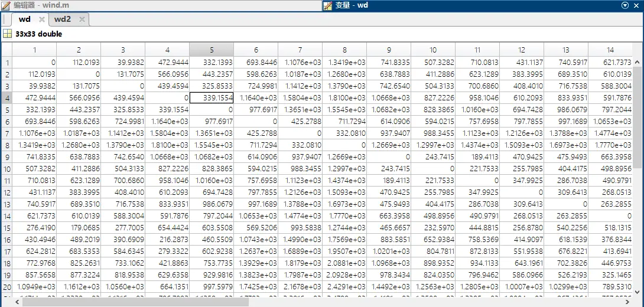Select cell 243.7415 in row 9
644x307 pixels.
tap(433, 157)
